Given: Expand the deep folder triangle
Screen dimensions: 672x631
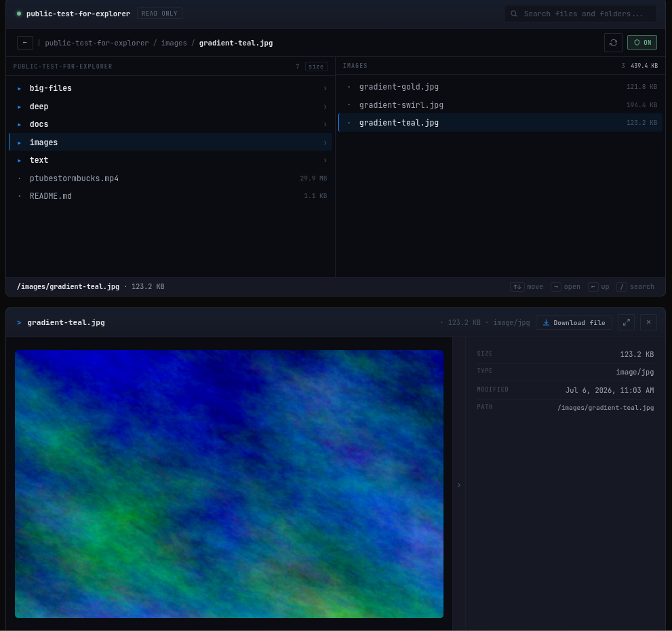Looking at the screenshot, I should (19, 107).
